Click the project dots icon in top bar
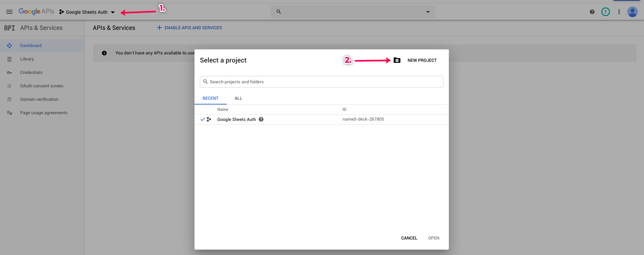This screenshot has height=255, width=644. point(62,12)
